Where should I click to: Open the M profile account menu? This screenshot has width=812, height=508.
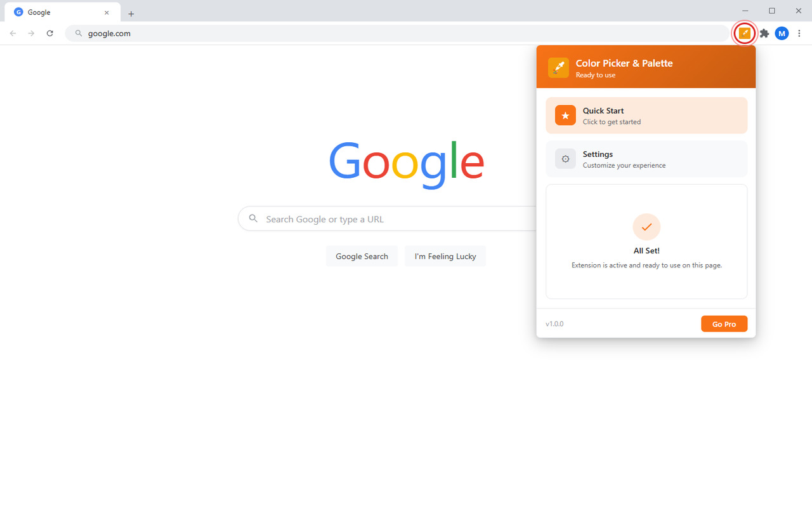[782, 33]
